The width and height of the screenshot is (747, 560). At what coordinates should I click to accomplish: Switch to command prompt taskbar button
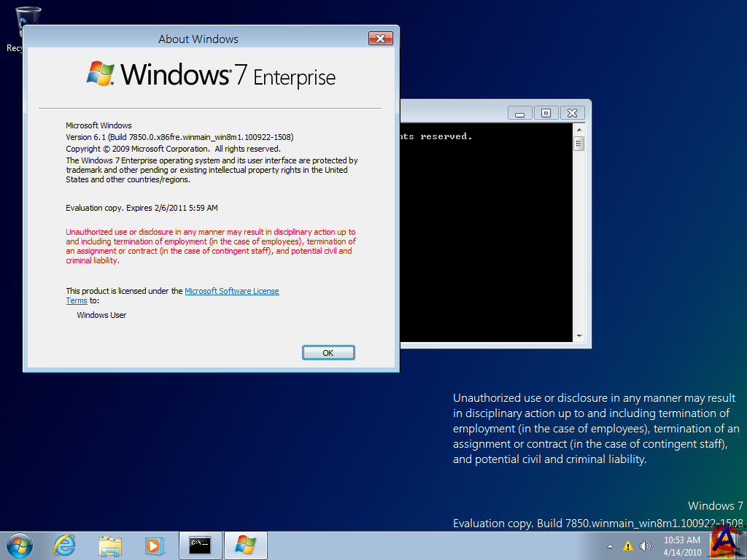point(200,545)
